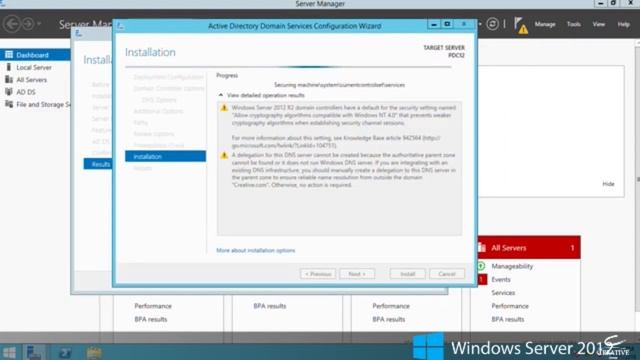Open the Manage menu
This screenshot has width=640, height=360.
tap(545, 24)
